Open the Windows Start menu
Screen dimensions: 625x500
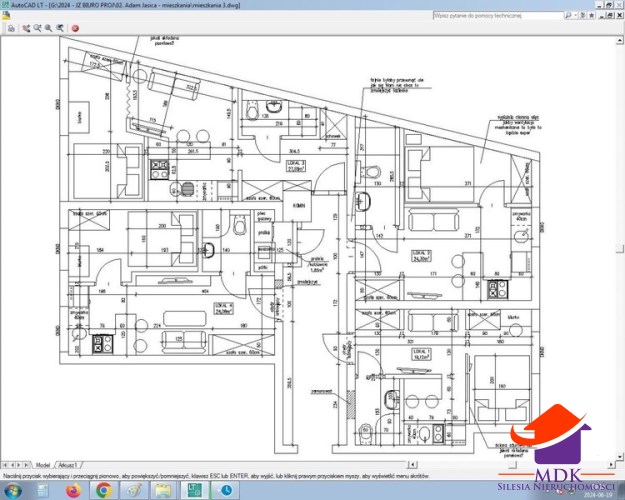point(12,490)
